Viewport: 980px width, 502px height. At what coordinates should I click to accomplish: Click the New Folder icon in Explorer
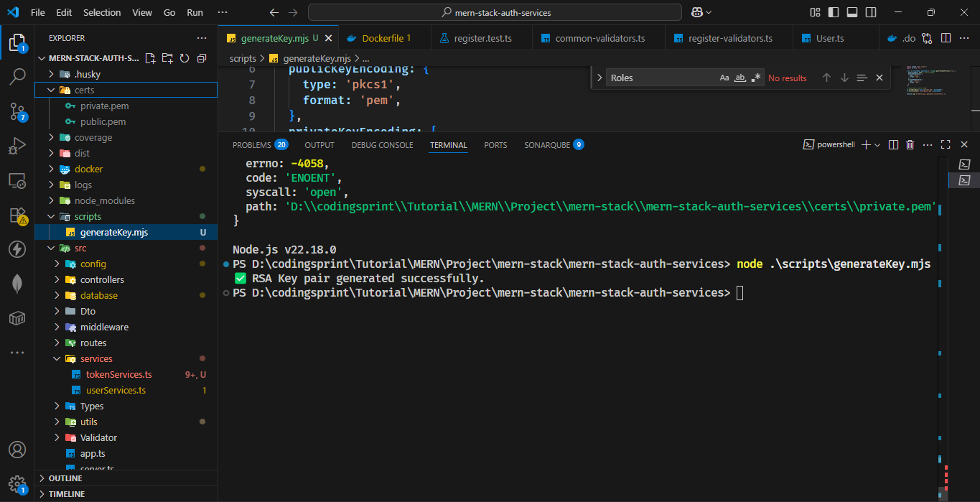[x=167, y=58]
